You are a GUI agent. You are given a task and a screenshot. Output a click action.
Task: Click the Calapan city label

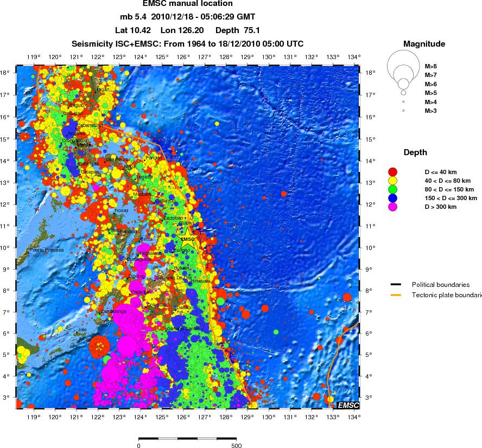point(90,172)
